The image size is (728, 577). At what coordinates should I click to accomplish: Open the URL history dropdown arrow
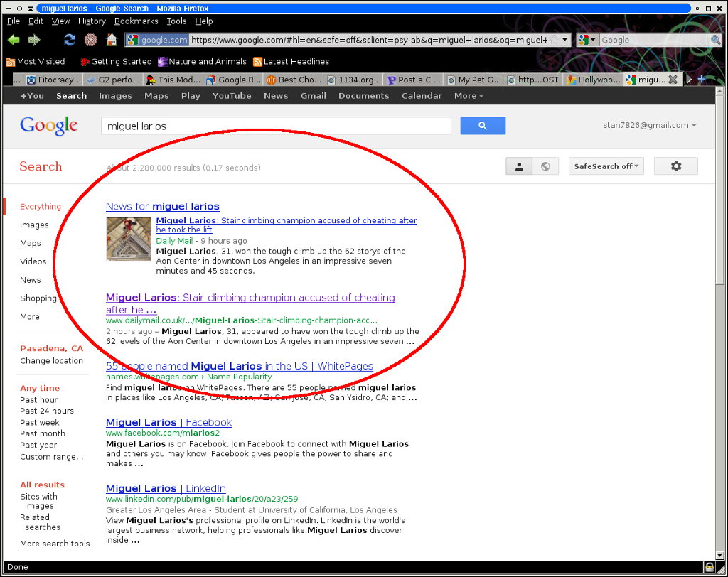[x=564, y=40]
